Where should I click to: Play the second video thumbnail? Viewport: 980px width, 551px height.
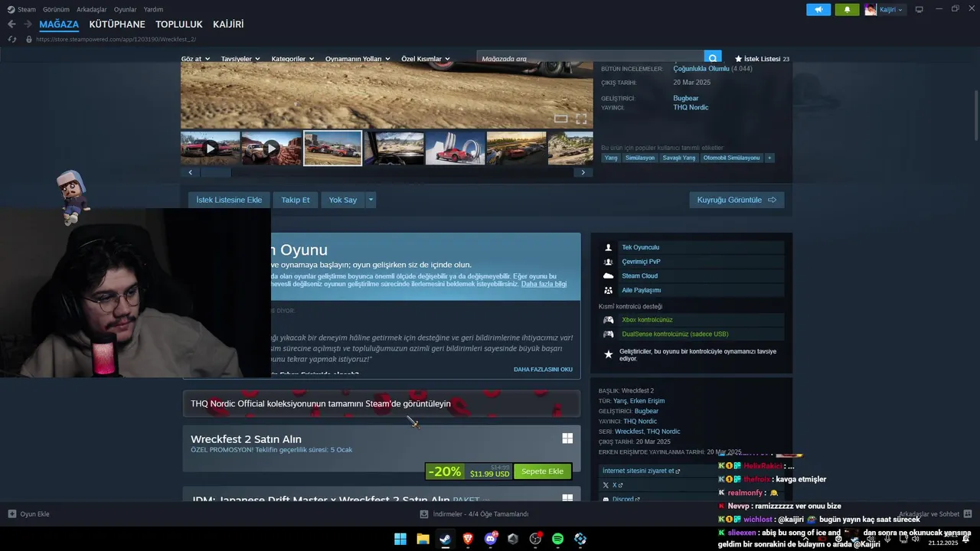point(272,148)
